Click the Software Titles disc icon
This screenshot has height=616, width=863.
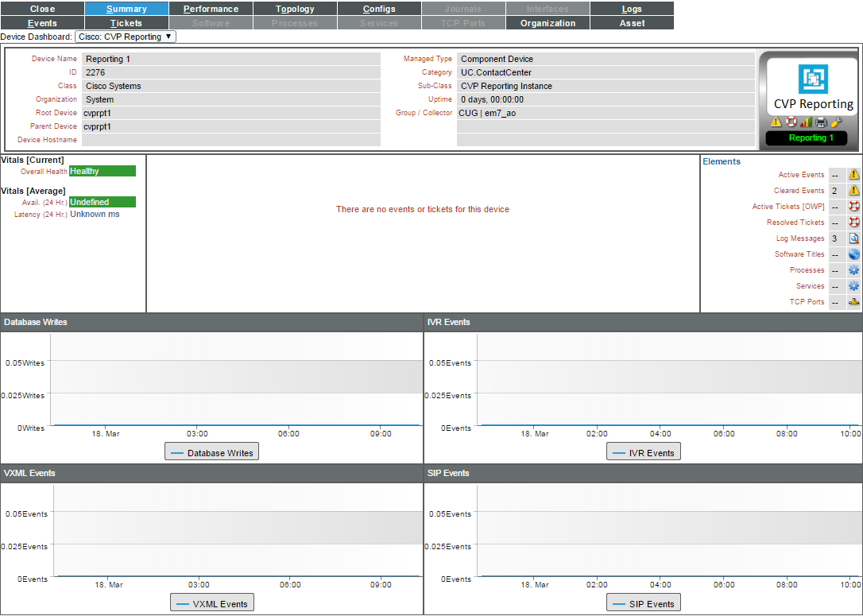pos(853,254)
